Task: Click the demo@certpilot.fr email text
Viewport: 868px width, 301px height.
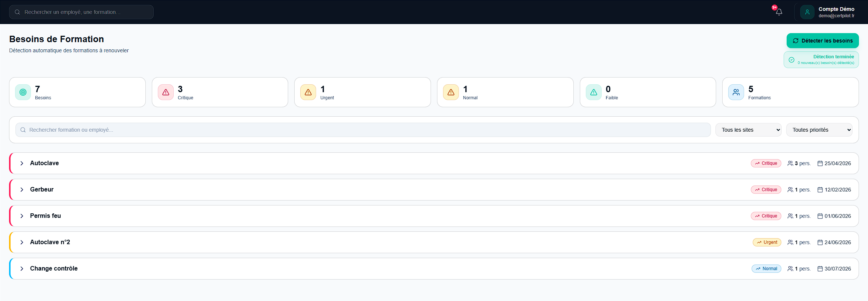Action: click(836, 16)
